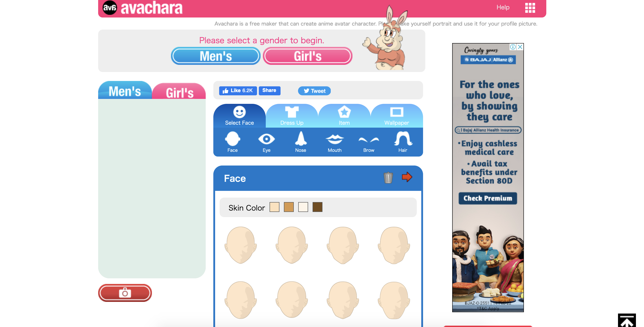Click the first face shape thumbnail

[x=242, y=244]
